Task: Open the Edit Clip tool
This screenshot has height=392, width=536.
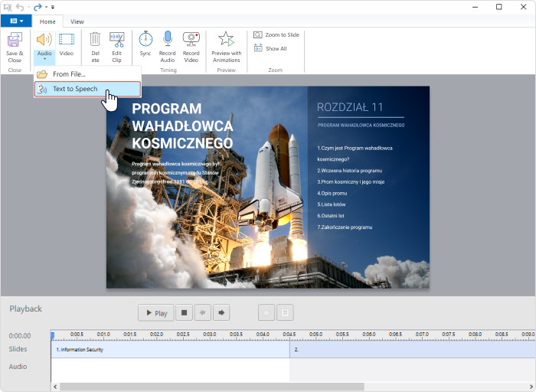Action: pos(116,47)
